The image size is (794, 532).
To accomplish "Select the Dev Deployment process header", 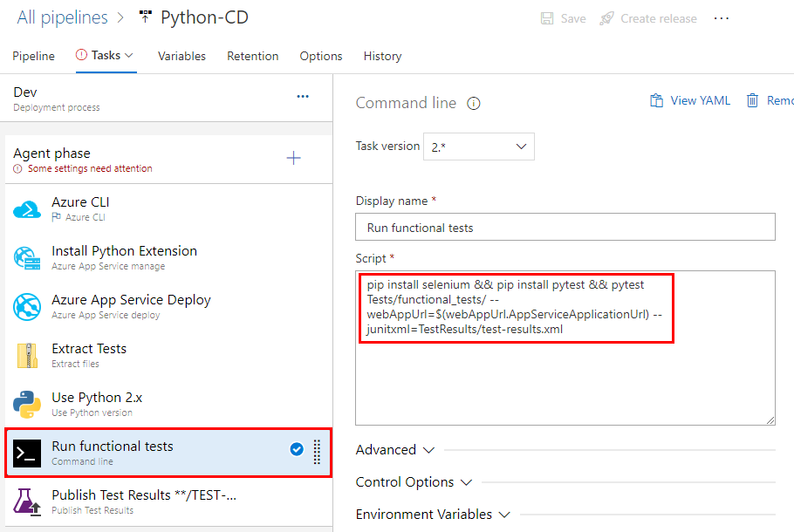I will pyautogui.click(x=166, y=99).
